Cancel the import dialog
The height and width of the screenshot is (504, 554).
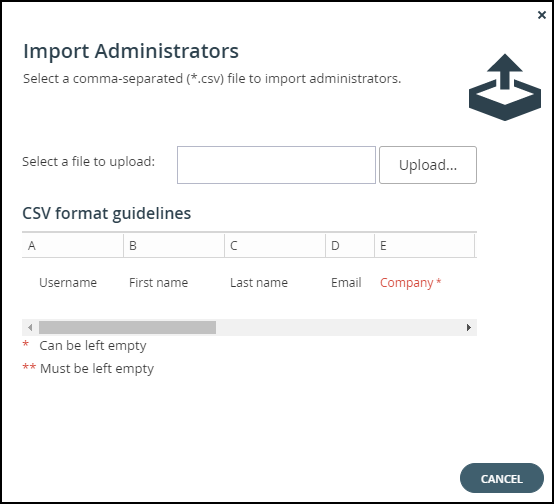(x=502, y=478)
